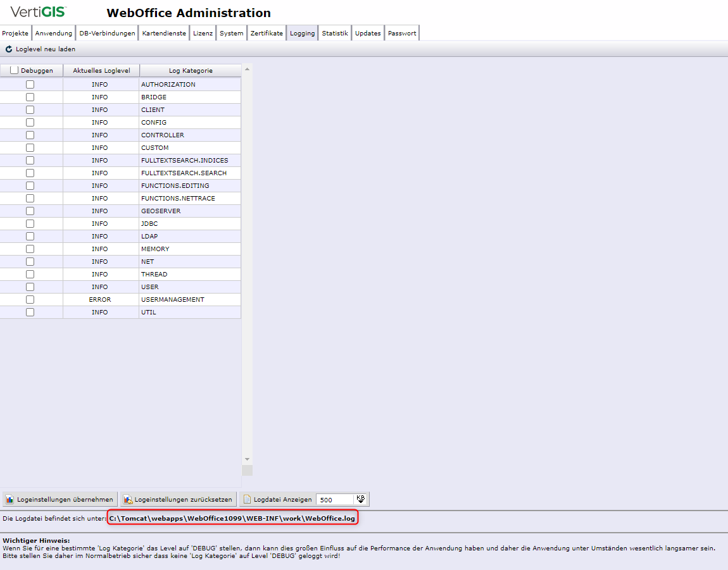Sort by the Aktuelles Loglevel column header
The width and height of the screenshot is (728, 570).
click(x=101, y=71)
